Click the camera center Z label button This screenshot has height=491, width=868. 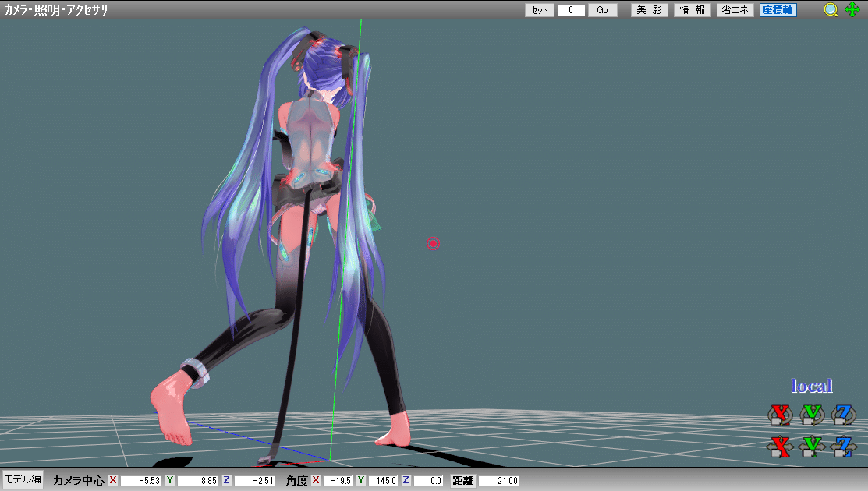(x=226, y=480)
